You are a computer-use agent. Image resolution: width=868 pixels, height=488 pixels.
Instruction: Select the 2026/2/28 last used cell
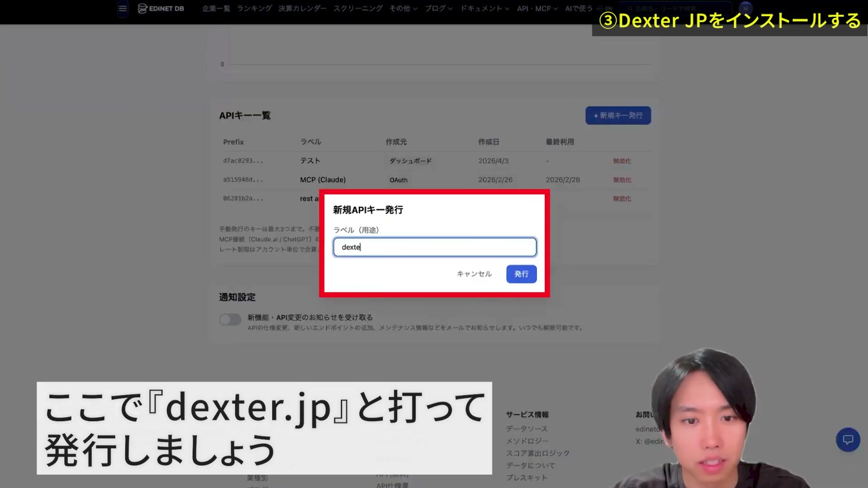(562, 180)
